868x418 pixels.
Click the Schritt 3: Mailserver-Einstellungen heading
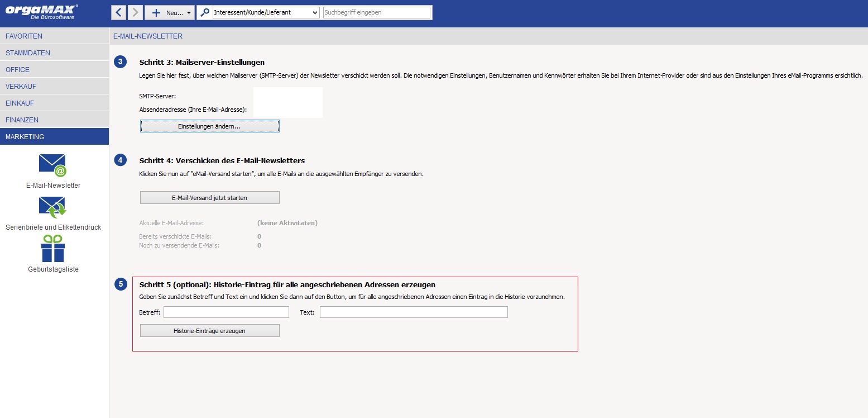tap(202, 62)
